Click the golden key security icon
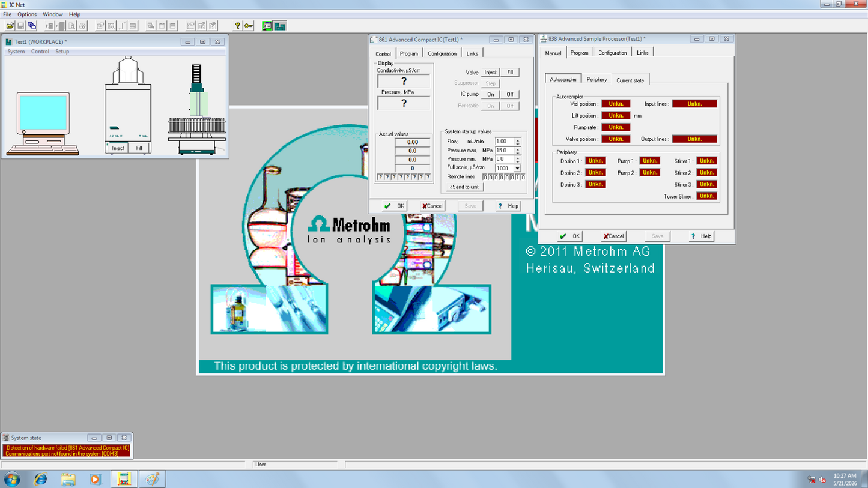Image resolution: width=868 pixels, height=488 pixels. 249,26
